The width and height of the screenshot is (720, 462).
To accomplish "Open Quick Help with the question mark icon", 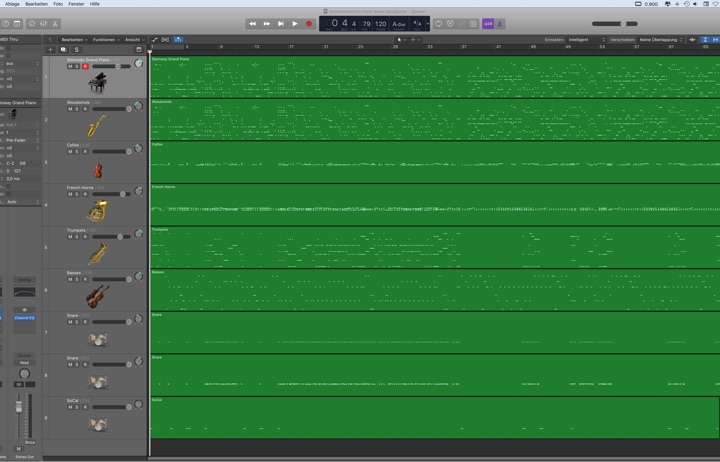I will [x=6, y=23].
